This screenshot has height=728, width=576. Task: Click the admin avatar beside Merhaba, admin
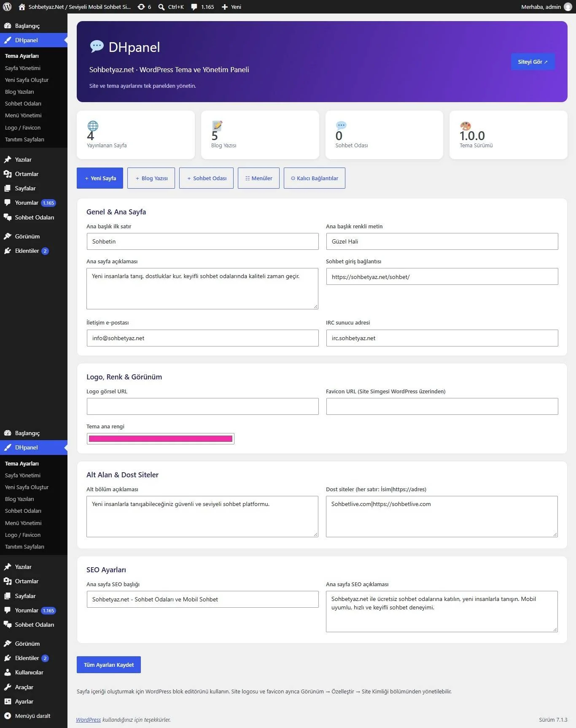point(568,7)
